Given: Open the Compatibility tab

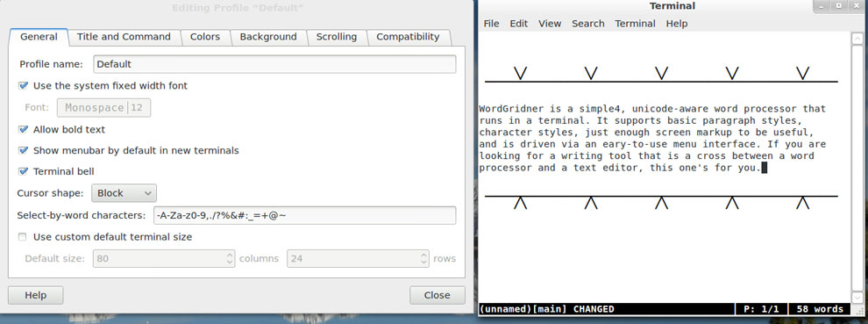Looking at the screenshot, I should click(x=408, y=37).
